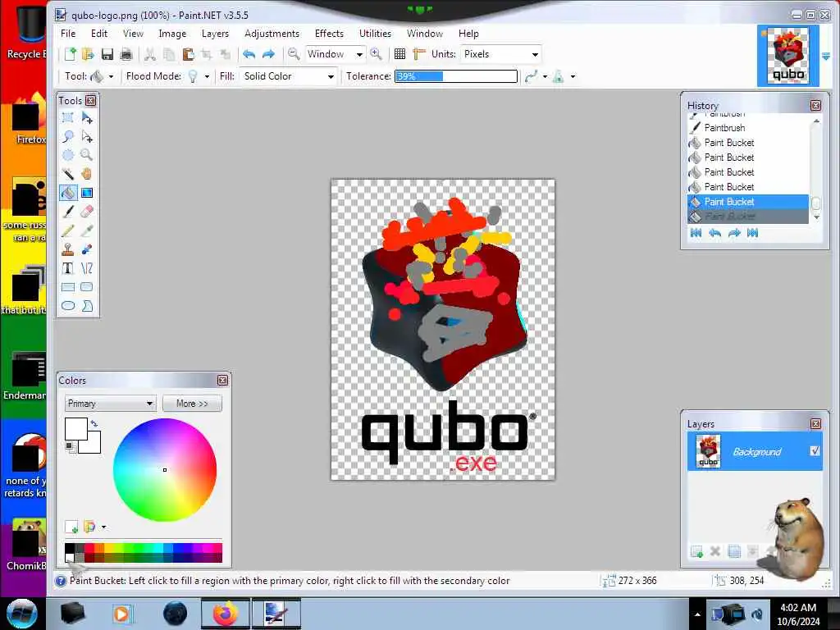Screen dimensions: 840x630
Task: Click the qubo-logo image thumbnail
Action: click(788, 56)
